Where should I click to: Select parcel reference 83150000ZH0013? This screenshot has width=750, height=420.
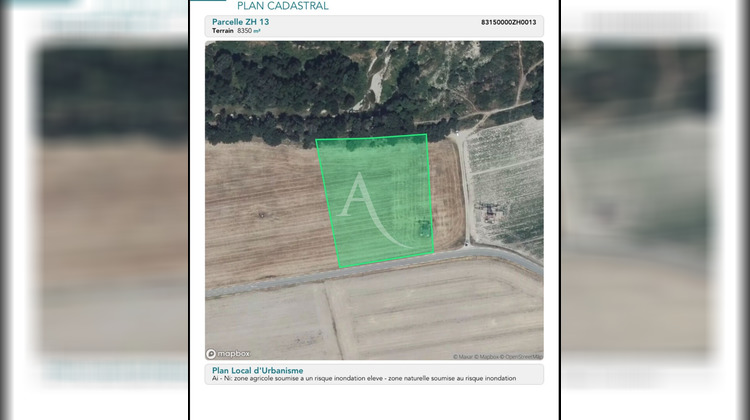[x=508, y=22]
